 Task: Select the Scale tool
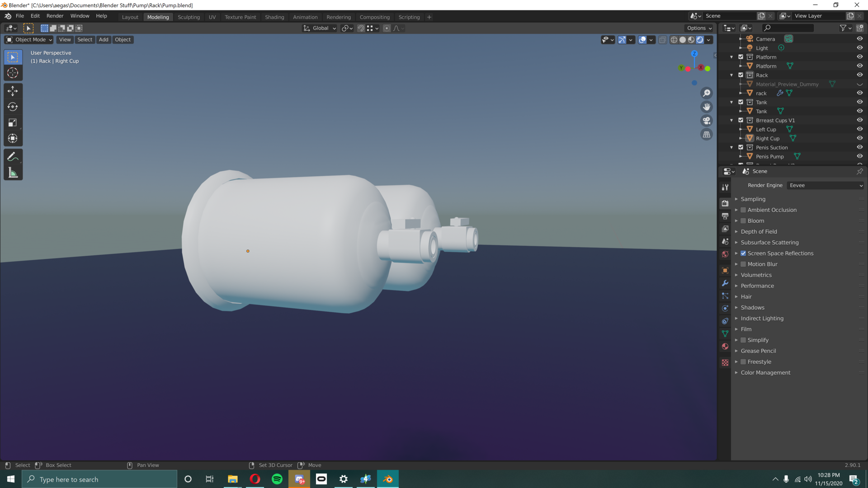tap(13, 123)
